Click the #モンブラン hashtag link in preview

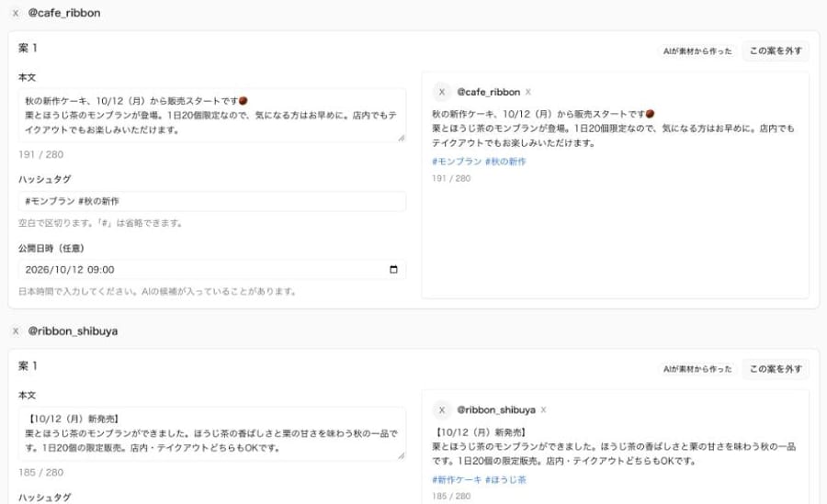coord(457,162)
